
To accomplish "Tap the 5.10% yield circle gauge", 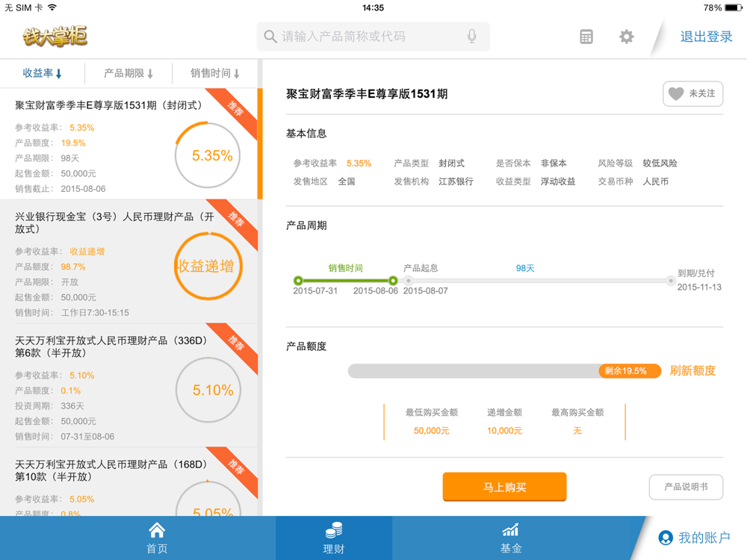I will tap(208, 390).
